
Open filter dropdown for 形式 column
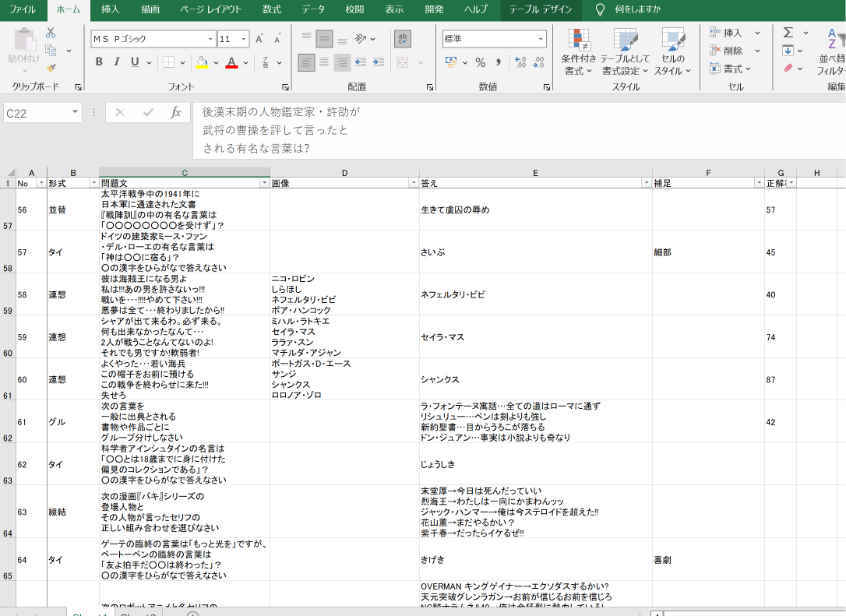pyautogui.click(x=93, y=183)
